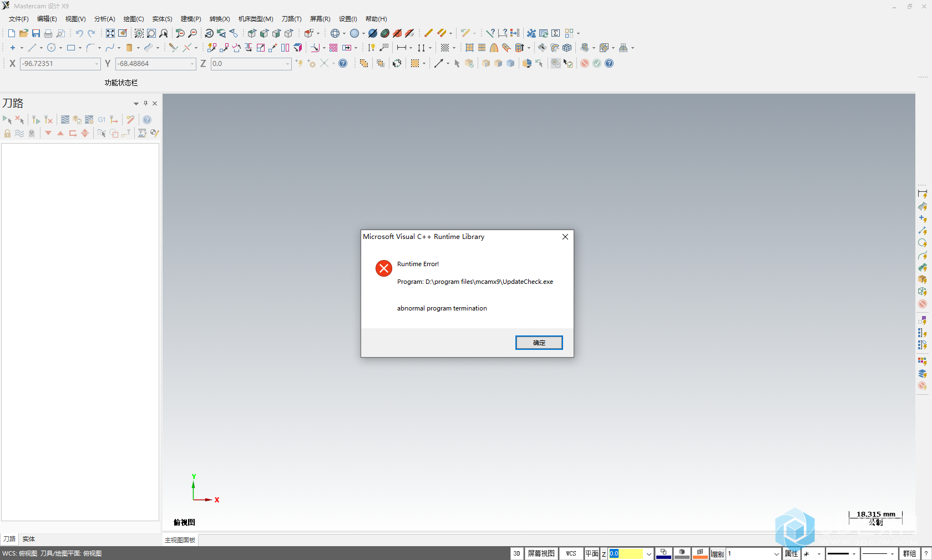
Task: Click the Fit to screen icon
Action: (110, 33)
